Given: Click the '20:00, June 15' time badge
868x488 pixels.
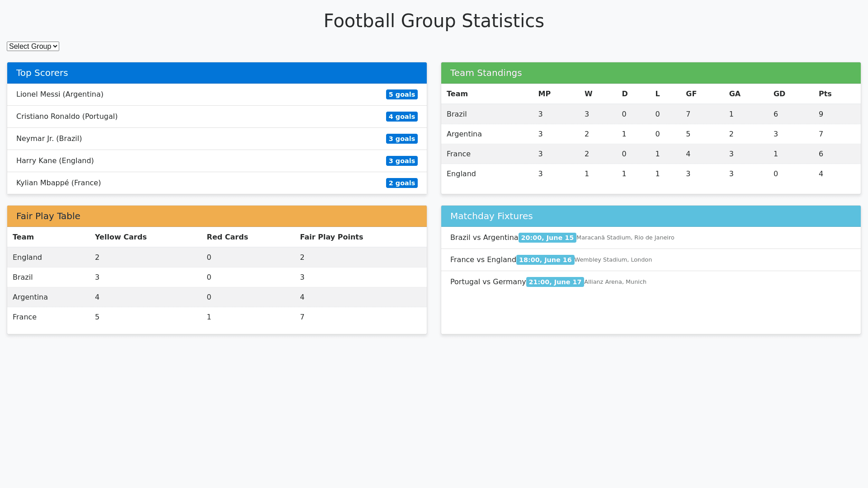Looking at the screenshot, I should (x=547, y=238).
